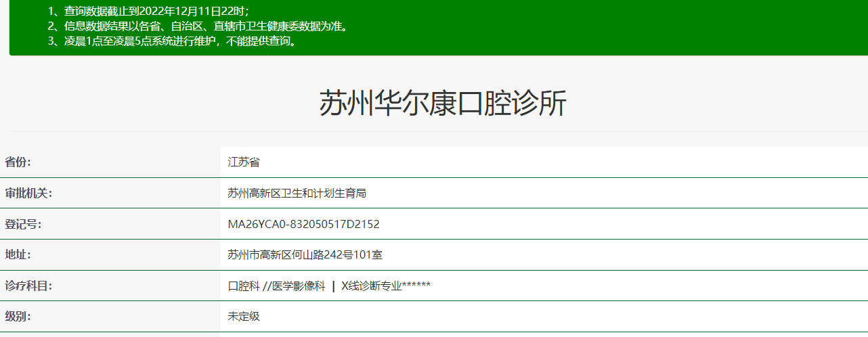Click the value 江苏省
The width and height of the screenshot is (868, 337).
coord(244,162)
